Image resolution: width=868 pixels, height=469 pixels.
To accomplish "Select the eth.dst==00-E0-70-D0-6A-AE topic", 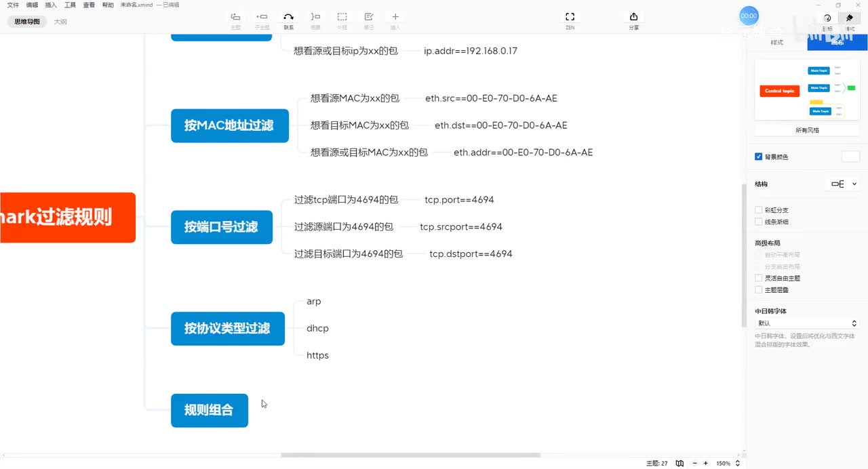I will pos(501,125).
